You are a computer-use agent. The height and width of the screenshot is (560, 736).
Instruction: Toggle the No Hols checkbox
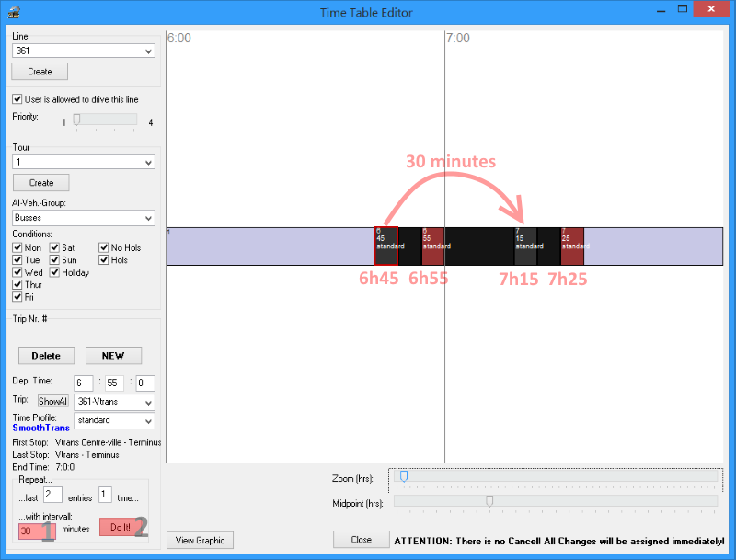point(104,247)
